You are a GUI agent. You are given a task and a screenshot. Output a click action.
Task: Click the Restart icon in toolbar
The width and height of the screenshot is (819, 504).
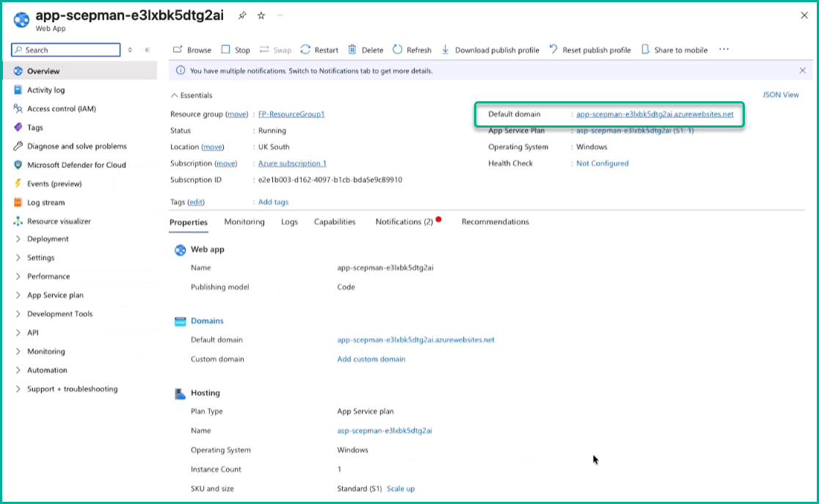tap(306, 50)
